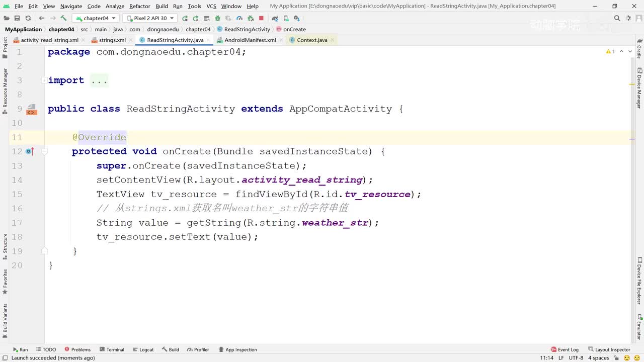This screenshot has width=644, height=362.
Task: Open the Refactor menu
Action: (x=139, y=6)
